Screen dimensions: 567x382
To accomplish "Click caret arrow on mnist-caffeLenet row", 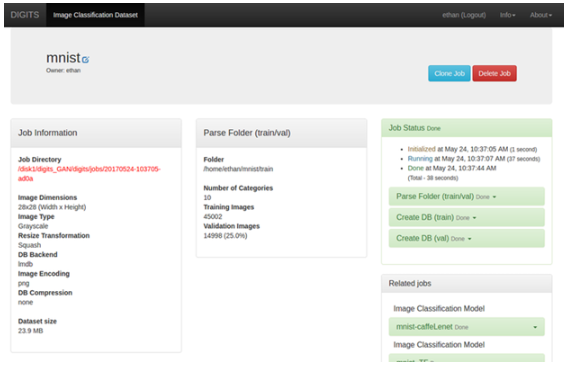I will pos(535,327).
